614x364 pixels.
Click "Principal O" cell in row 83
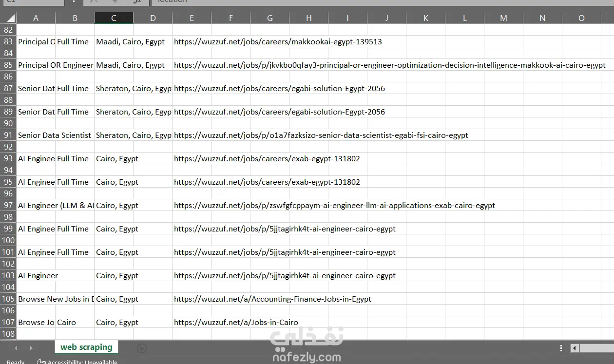coord(36,41)
